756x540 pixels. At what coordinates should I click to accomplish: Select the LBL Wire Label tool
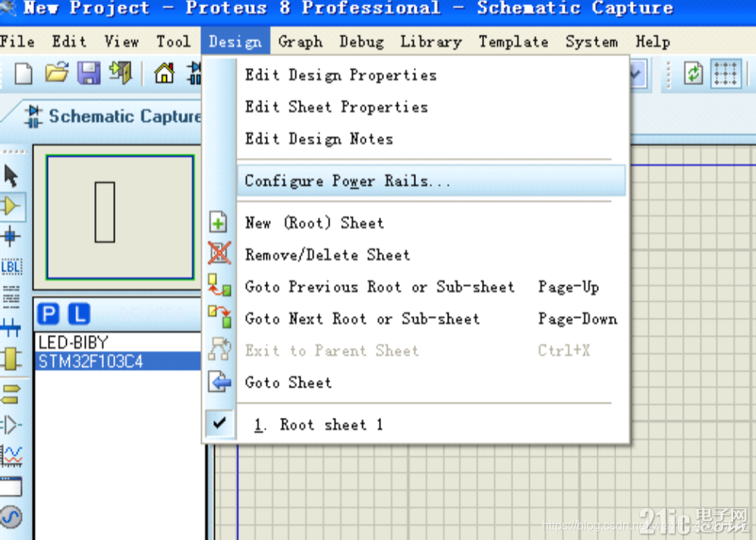[x=11, y=267]
